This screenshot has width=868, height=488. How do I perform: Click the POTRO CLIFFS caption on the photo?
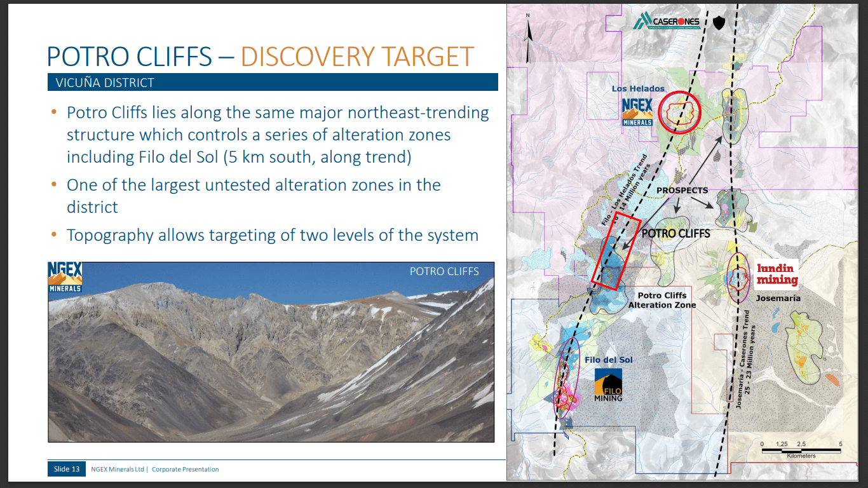pyautogui.click(x=444, y=271)
